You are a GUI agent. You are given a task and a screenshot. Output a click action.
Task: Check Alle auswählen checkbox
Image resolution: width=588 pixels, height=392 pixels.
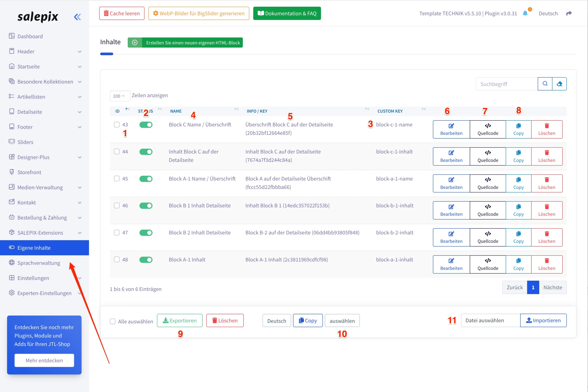(x=113, y=322)
